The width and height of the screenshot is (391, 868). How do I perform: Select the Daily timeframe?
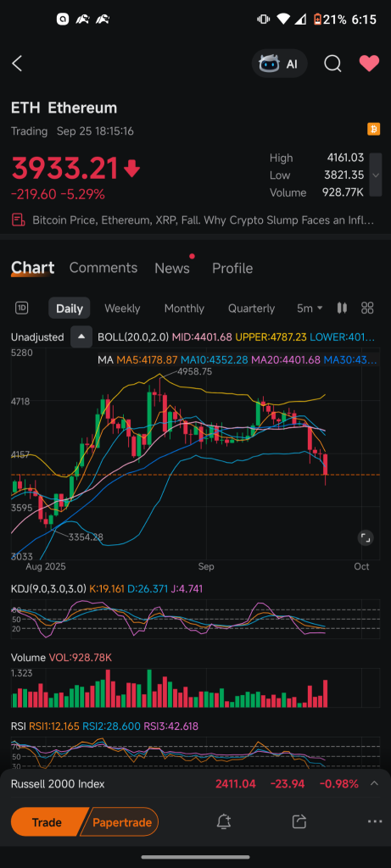70,309
